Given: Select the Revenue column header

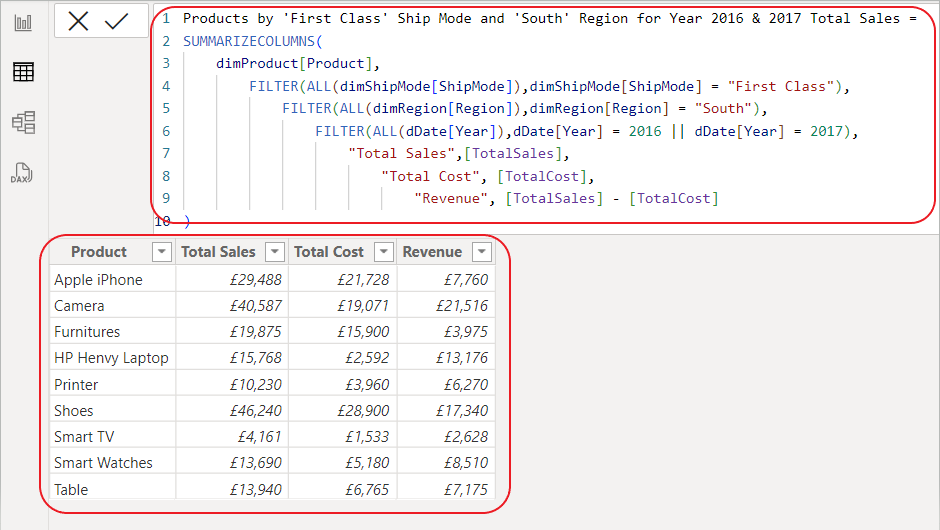Looking at the screenshot, I should (432, 252).
